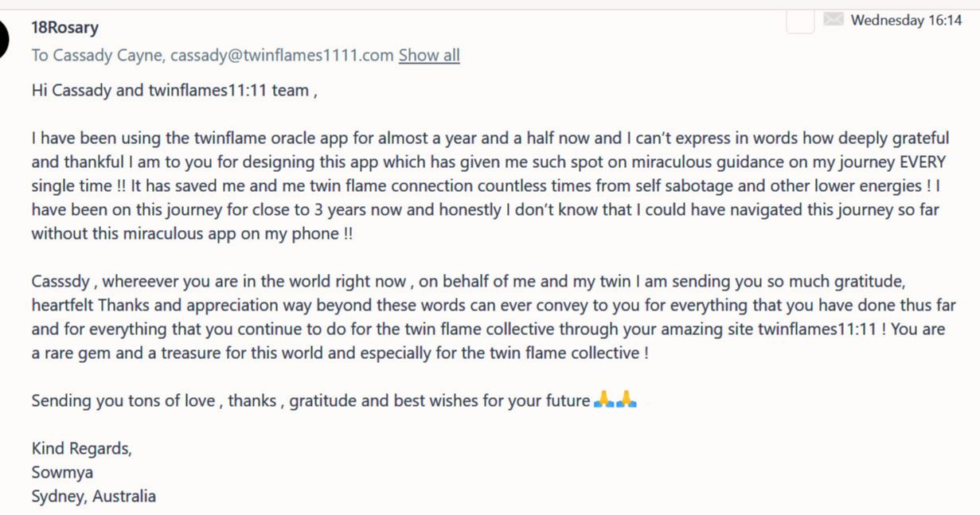This screenshot has width=980, height=515.
Task: Click the gray envelope icon
Action: 833,20
